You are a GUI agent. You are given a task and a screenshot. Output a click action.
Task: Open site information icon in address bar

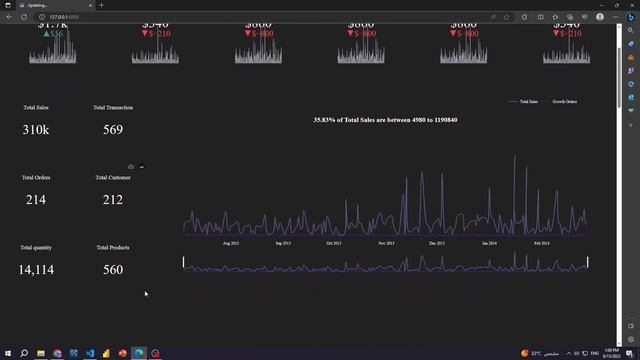(x=42, y=17)
